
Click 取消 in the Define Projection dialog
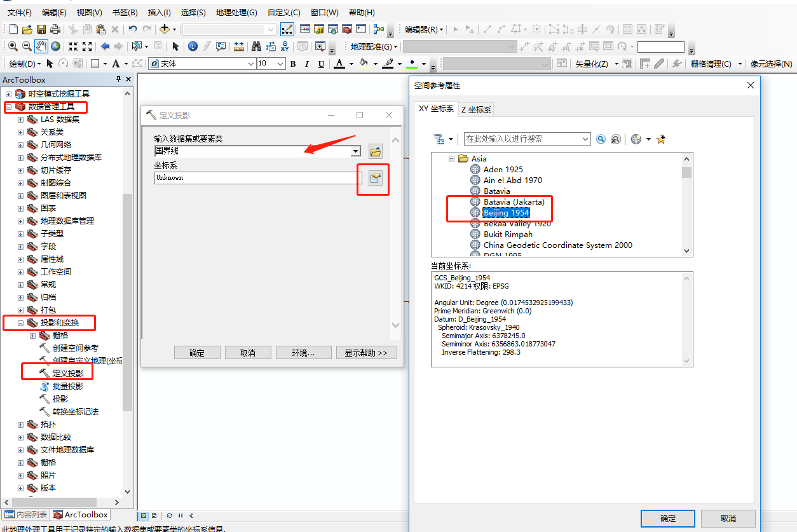coord(248,353)
